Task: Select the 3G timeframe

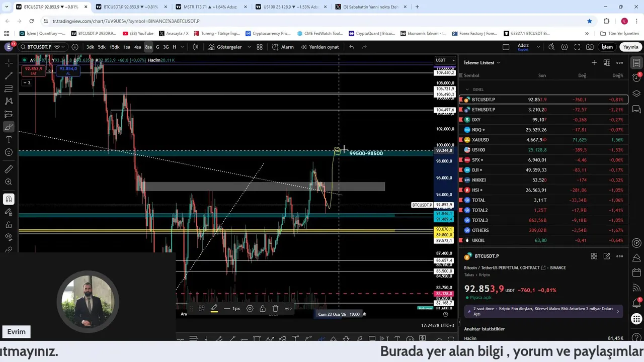Action: [x=166, y=47]
